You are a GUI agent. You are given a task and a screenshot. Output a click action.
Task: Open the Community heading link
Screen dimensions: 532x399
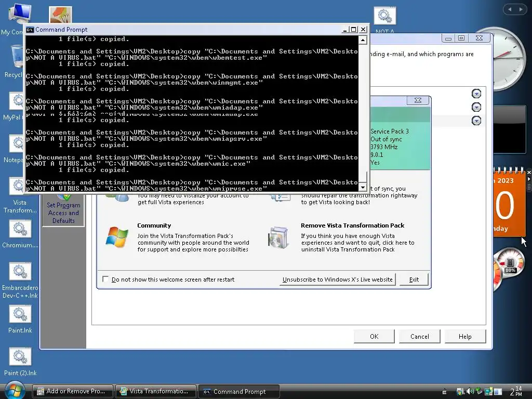point(154,225)
